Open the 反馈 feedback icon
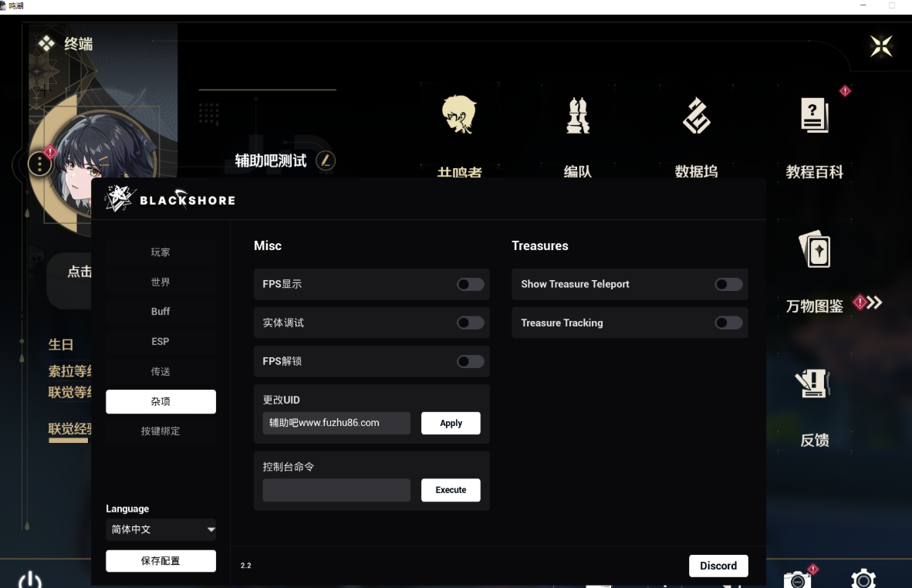 tap(814, 384)
